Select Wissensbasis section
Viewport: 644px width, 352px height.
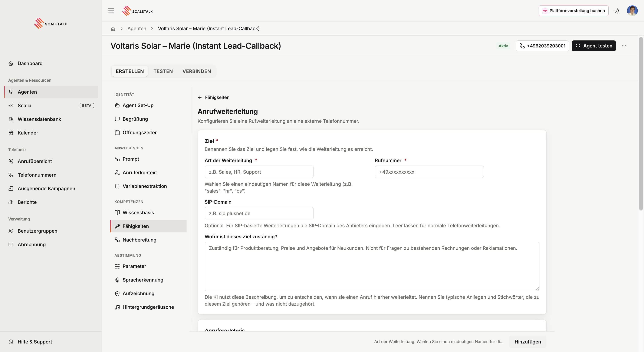coord(148,212)
